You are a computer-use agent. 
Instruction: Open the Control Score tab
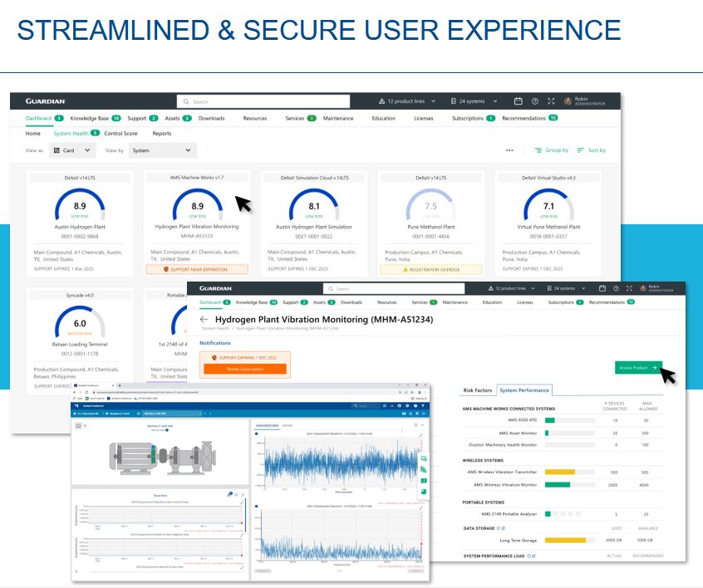coord(120,133)
